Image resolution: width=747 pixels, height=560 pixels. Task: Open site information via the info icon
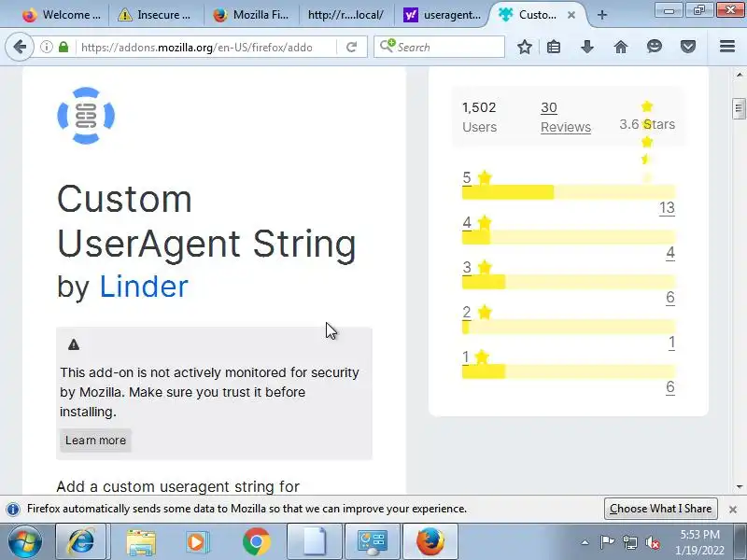click(x=46, y=47)
